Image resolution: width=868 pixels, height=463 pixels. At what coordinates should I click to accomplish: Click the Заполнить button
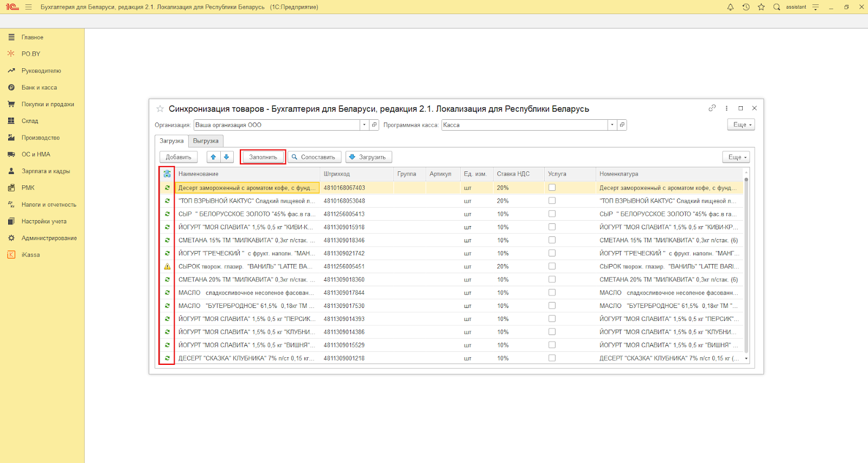(263, 157)
